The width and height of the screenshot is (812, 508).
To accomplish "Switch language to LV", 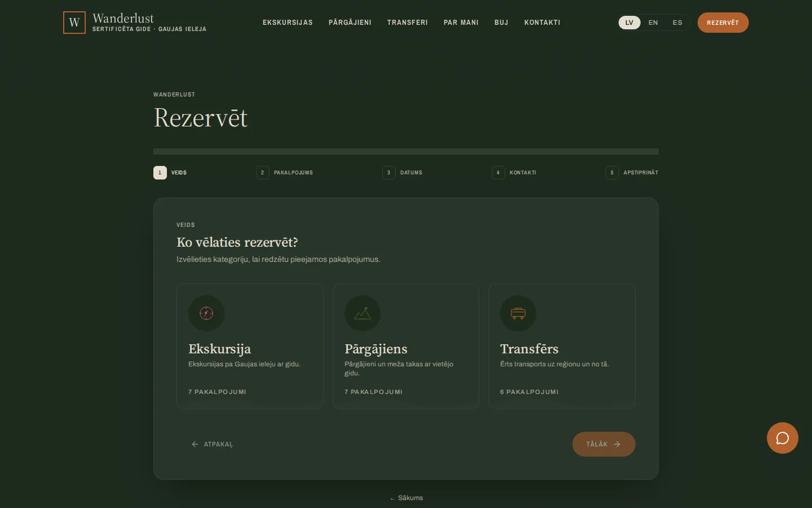I will [629, 23].
